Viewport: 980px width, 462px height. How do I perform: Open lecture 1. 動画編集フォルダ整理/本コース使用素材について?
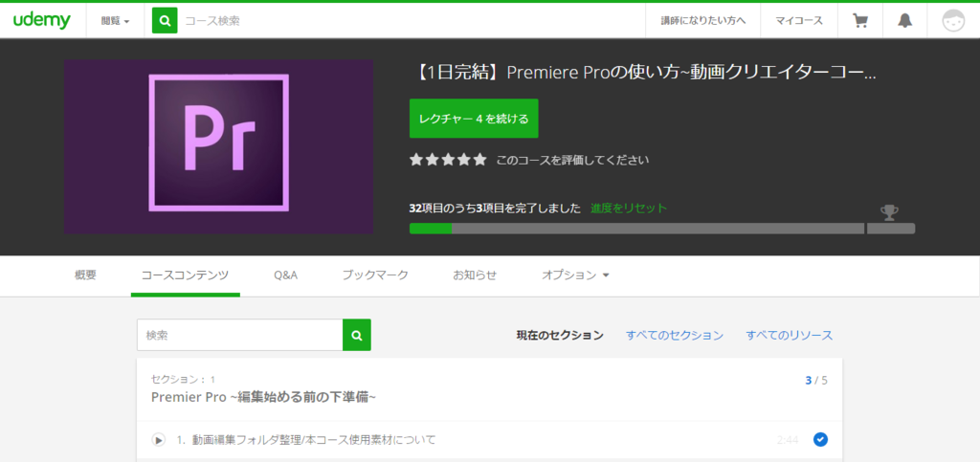(x=306, y=440)
